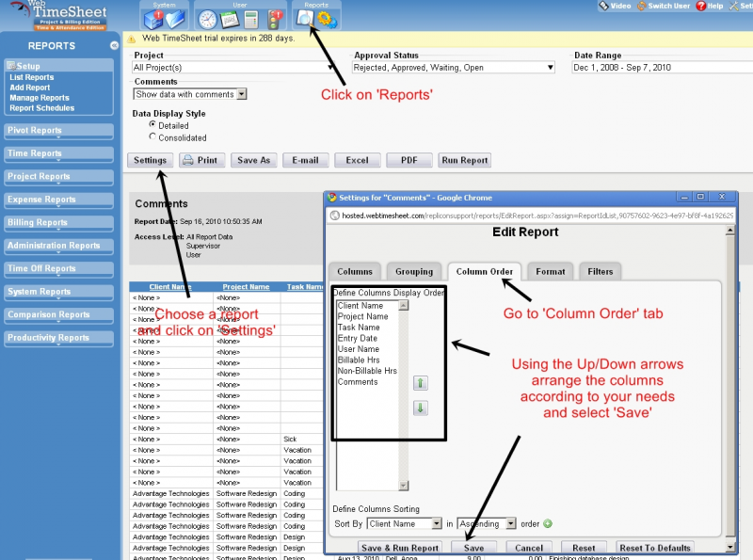753x560 pixels.
Task: Click the Edit Report vertical scrollbar
Action: point(730,388)
